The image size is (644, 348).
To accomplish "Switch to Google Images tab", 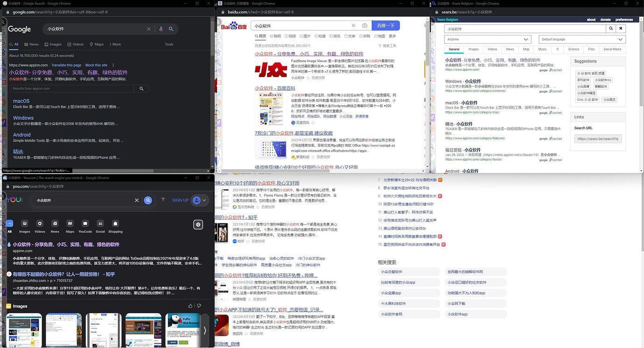I will coord(53,44).
